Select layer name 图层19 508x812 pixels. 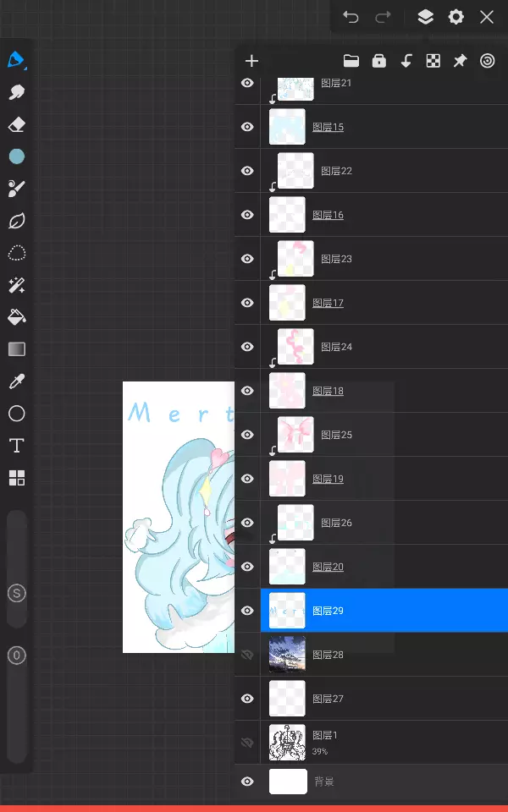point(329,479)
